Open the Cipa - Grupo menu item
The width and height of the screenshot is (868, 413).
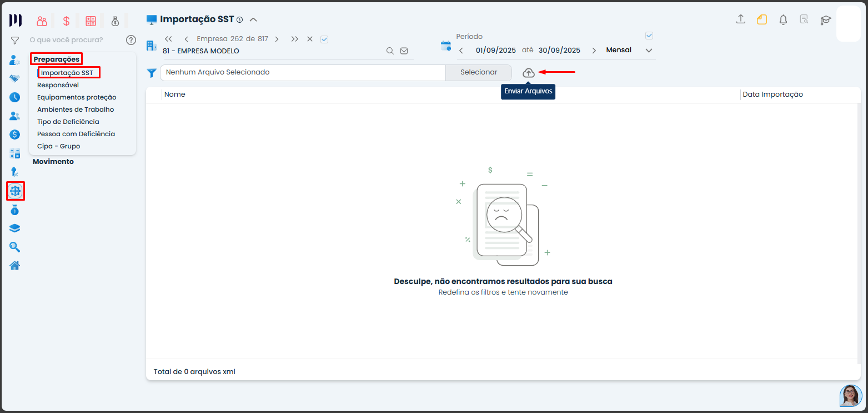coord(59,146)
